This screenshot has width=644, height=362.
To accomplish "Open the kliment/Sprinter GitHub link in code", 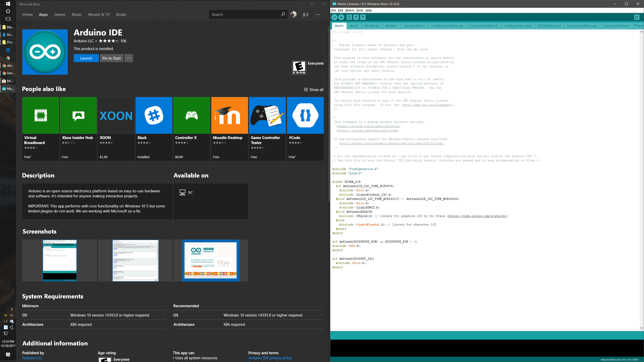I will coord(368,126).
